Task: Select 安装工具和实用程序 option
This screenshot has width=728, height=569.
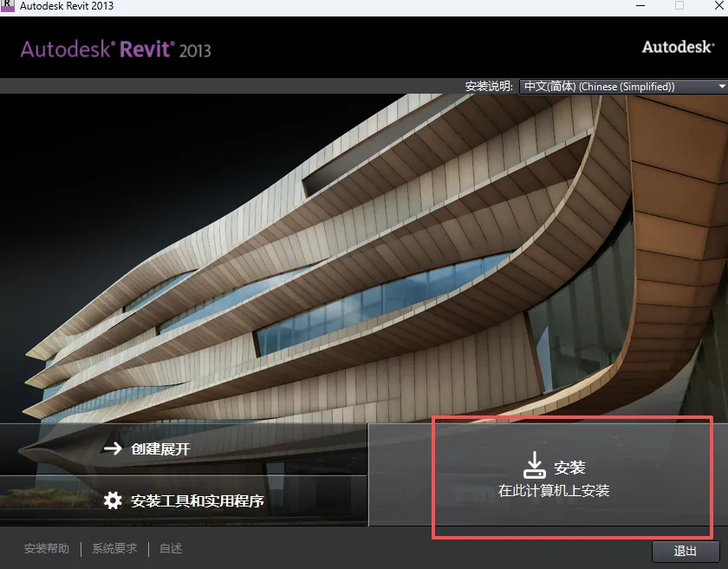Action: pos(184,500)
